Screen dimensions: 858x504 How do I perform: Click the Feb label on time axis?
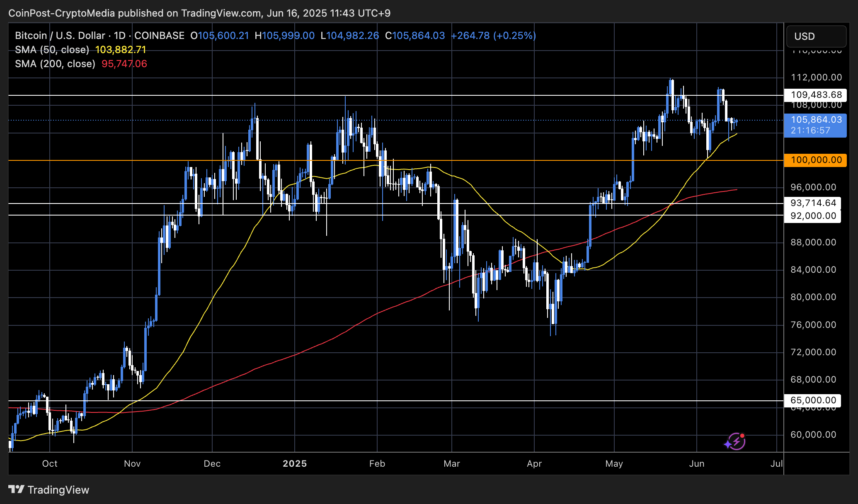[377, 463]
